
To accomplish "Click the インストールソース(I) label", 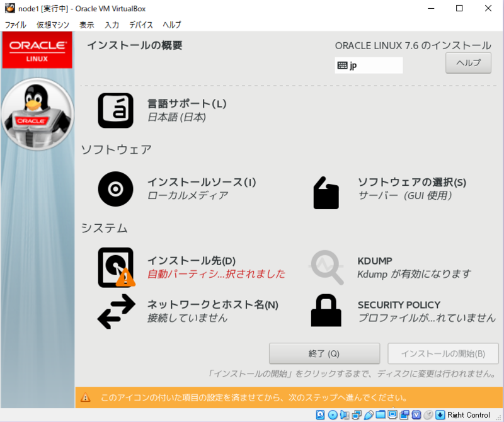I will coord(202,182).
